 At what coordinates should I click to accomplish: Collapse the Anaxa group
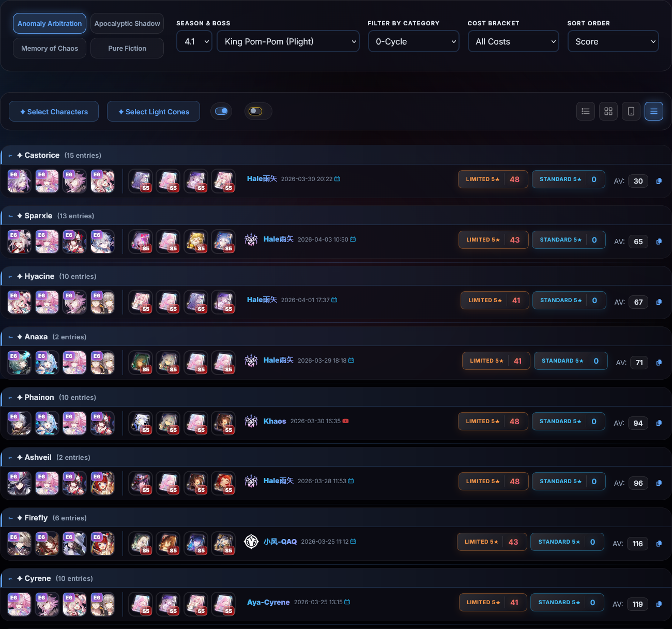(10, 337)
